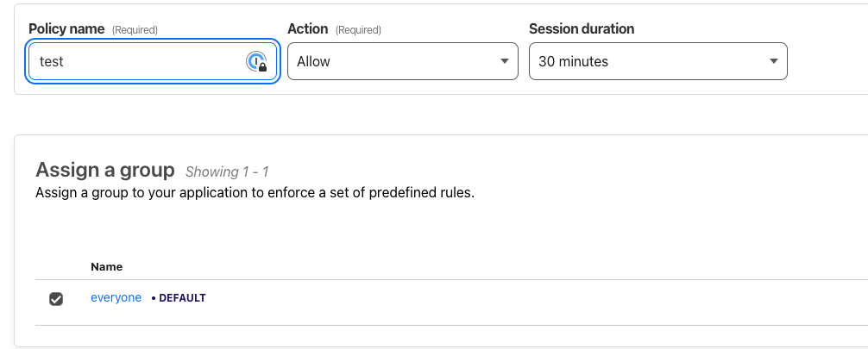Click the Required hint beside Action
The height and width of the screenshot is (349, 868).
pos(358,30)
